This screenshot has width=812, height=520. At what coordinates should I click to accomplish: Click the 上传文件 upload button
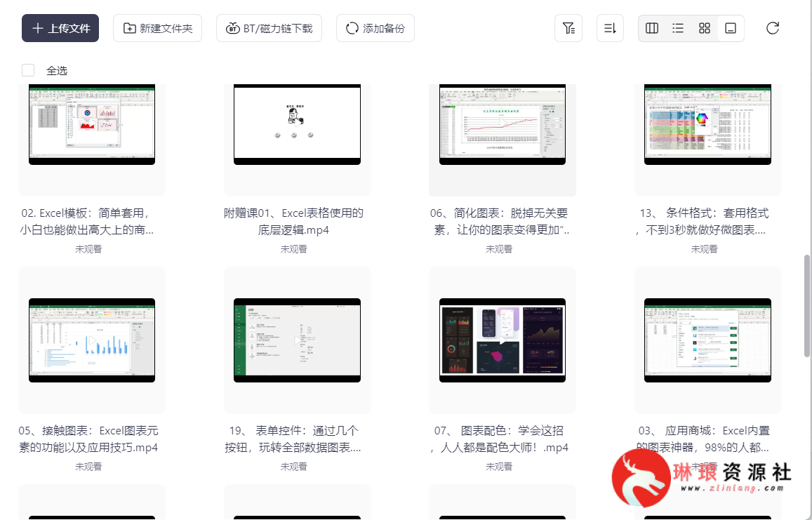pos(60,28)
